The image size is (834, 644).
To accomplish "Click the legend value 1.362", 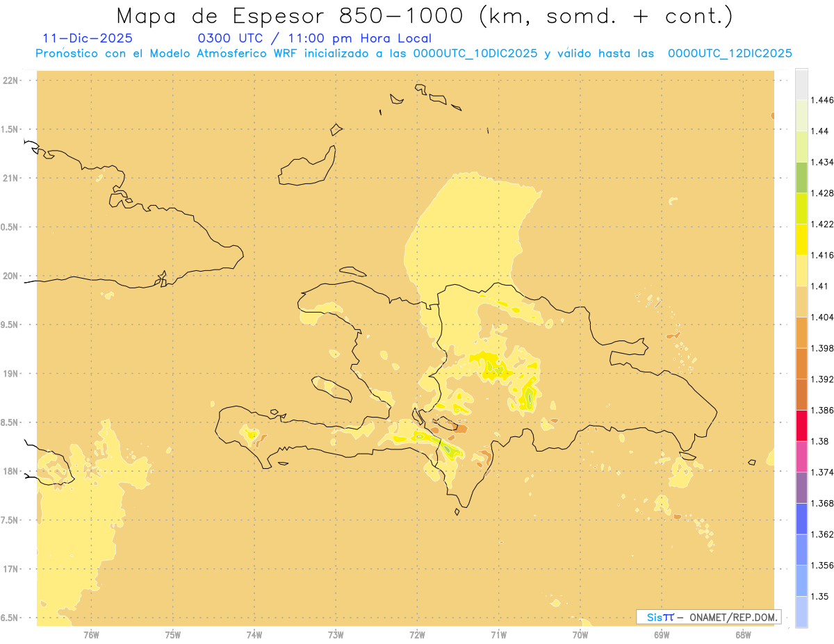I will tap(823, 534).
